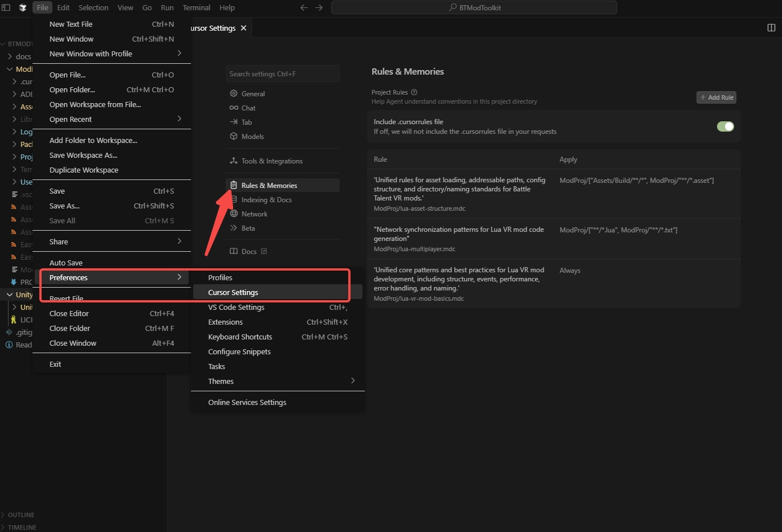Click the search icon in command bar
This screenshot has height=532, width=782.
(453, 7)
